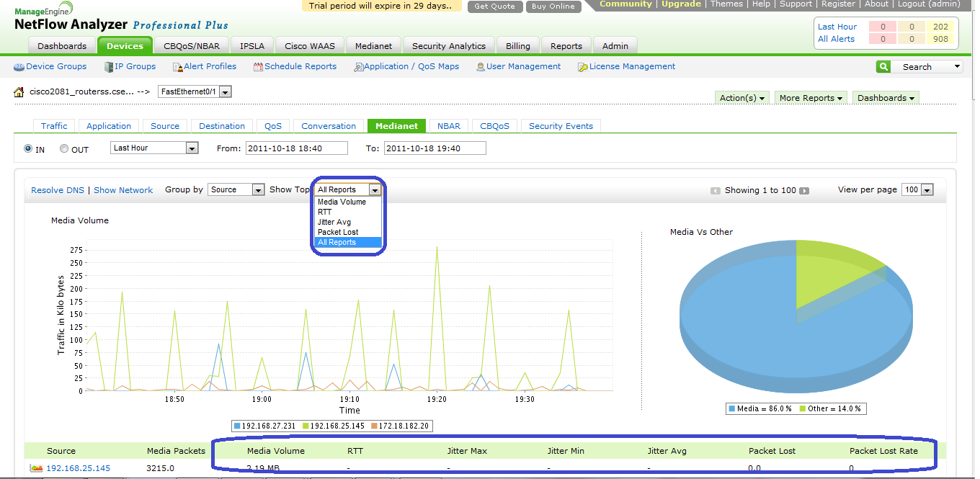Click the 908 alerts count cell
The height and width of the screenshot is (479, 980).
click(x=940, y=40)
